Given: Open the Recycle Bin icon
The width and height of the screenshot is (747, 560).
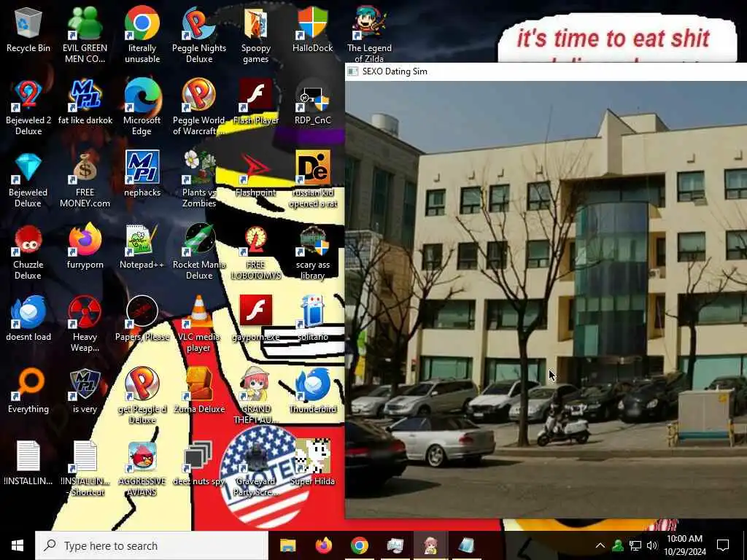Looking at the screenshot, I should tap(28, 31).
